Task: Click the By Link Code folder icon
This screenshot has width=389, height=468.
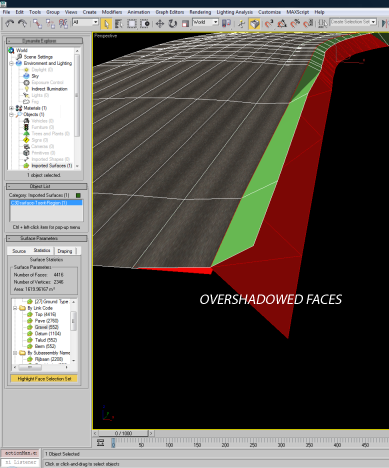Action: click(22, 308)
